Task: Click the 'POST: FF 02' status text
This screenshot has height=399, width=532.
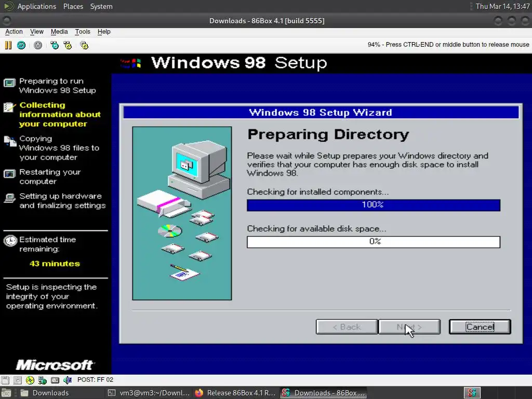Action: click(95, 380)
